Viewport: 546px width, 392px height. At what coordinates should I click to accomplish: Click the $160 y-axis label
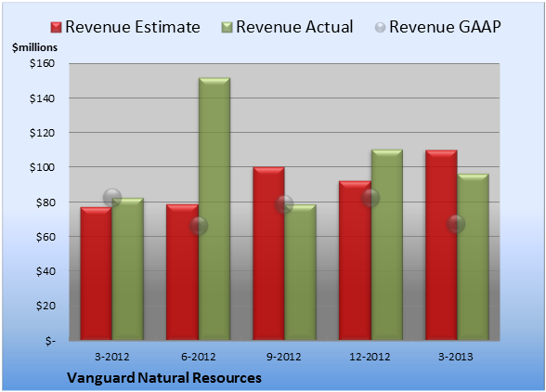pos(42,63)
